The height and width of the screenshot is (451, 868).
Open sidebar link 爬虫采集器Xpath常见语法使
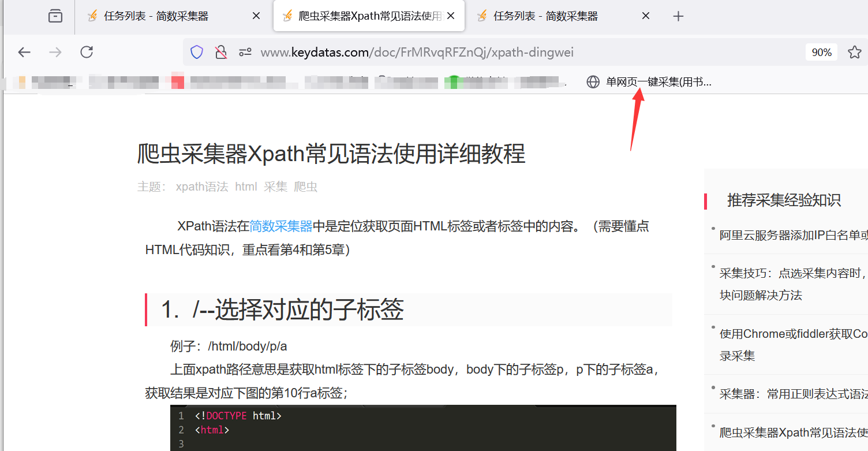coord(794,432)
